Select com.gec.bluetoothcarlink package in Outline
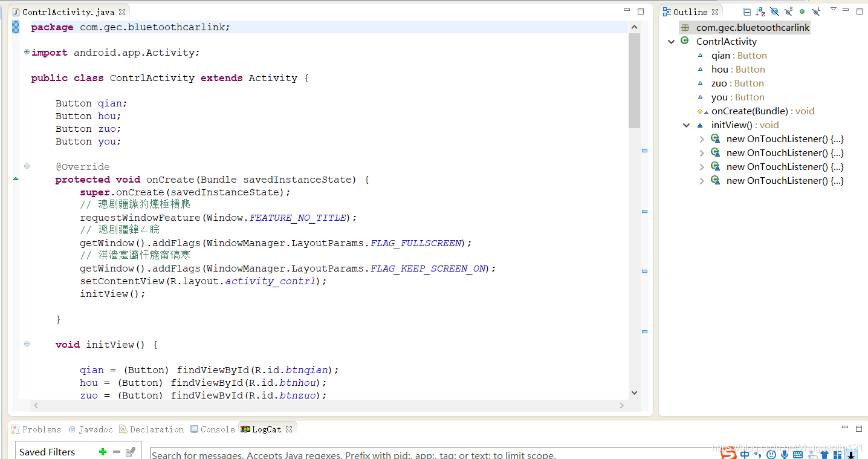Screen dimensions: 868x459 [x=745, y=28]
